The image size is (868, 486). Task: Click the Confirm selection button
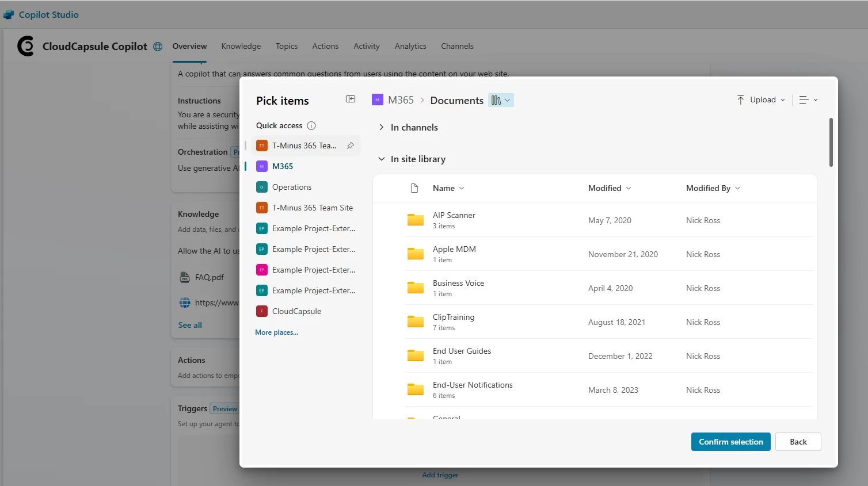pyautogui.click(x=731, y=442)
